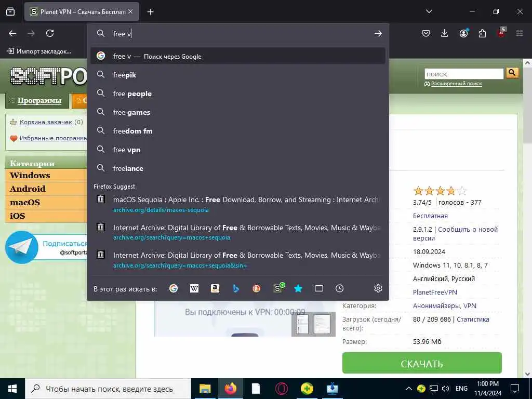Viewport: 532px width, 399px height.
Task: Open the PlanetFreeVPN developer link
Action: pos(435,292)
